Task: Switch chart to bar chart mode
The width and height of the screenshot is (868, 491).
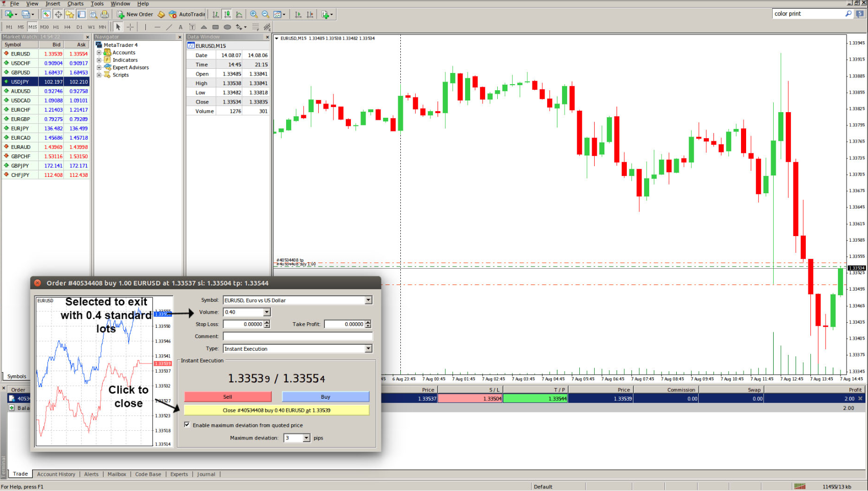Action: coord(216,14)
